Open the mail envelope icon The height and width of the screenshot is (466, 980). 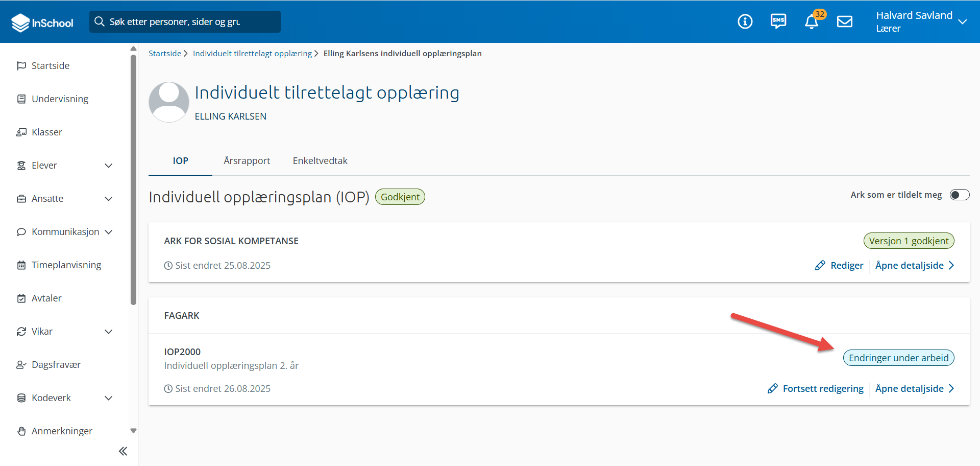coord(845,21)
